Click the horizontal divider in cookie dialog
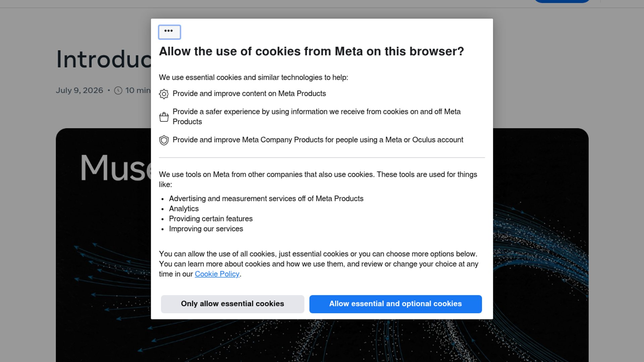 click(x=322, y=158)
